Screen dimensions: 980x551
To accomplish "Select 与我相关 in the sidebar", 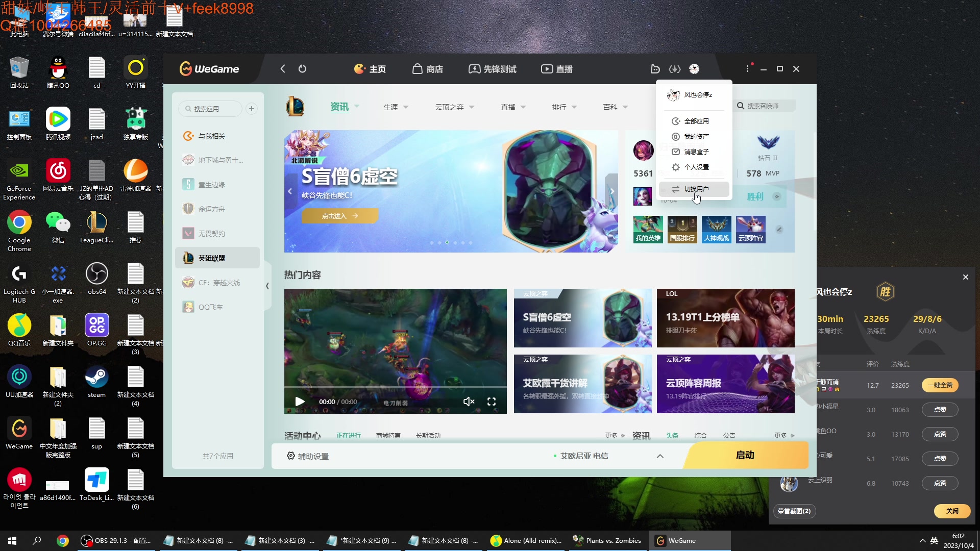I will coord(217,136).
